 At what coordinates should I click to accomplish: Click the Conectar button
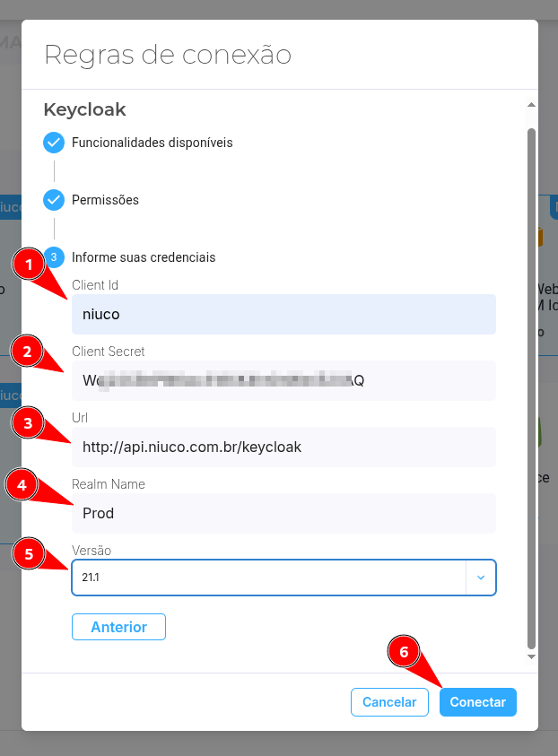pos(477,702)
